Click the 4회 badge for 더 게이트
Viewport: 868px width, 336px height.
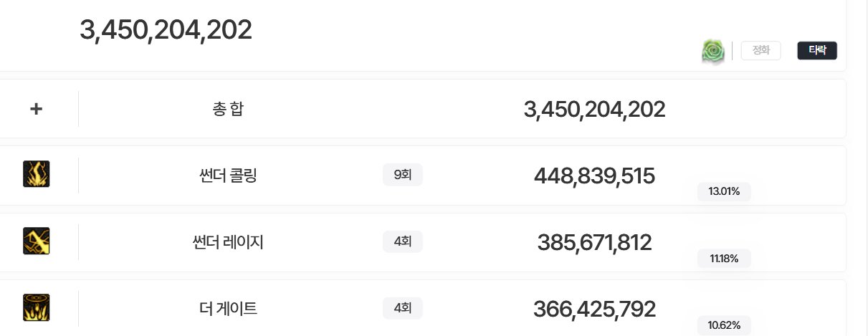(x=403, y=308)
